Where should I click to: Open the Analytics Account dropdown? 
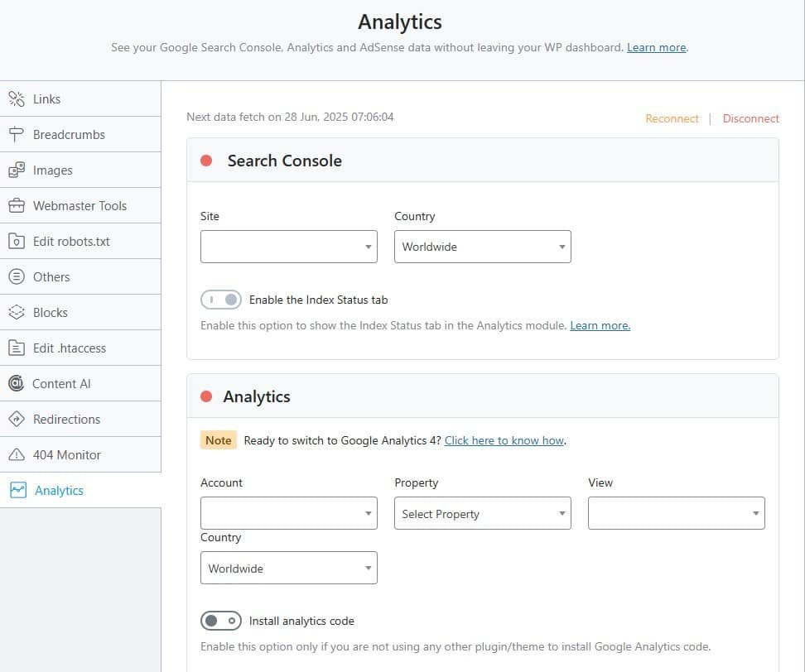point(288,513)
